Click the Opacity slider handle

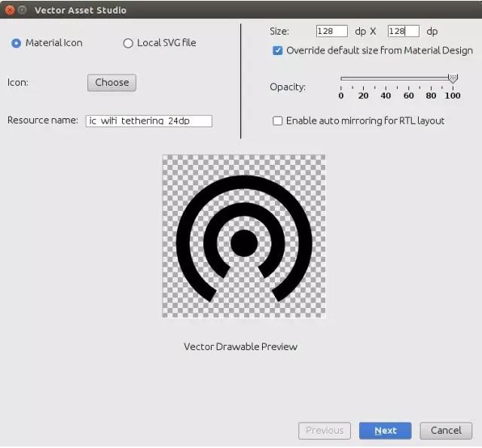click(x=453, y=78)
